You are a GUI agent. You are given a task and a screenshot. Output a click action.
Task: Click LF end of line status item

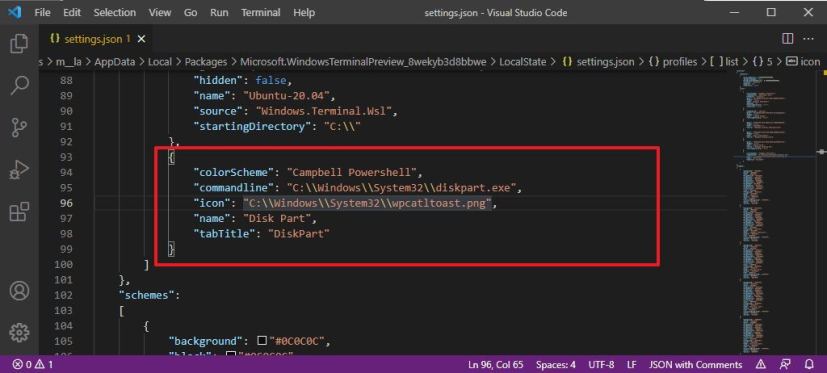631,365
